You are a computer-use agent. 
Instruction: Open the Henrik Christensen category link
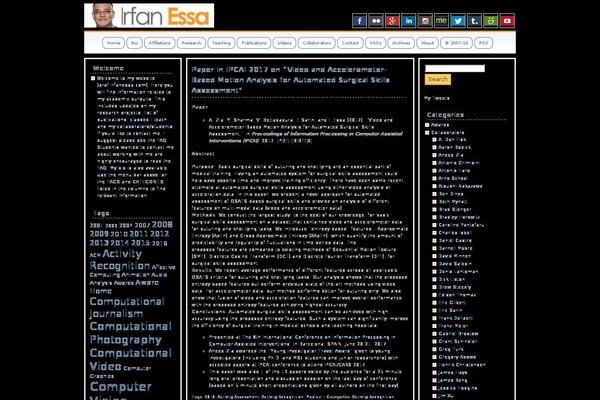462,365
